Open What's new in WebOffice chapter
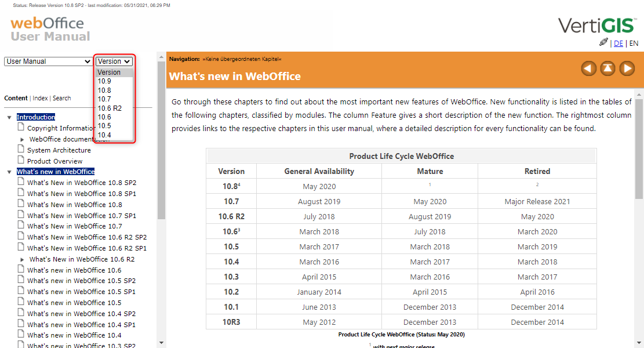Image resolution: width=644 pixels, height=348 pixels. 56,171
